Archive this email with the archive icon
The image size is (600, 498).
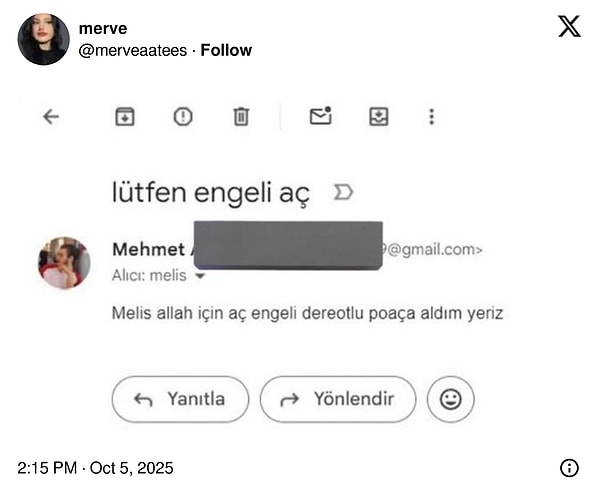point(124,117)
